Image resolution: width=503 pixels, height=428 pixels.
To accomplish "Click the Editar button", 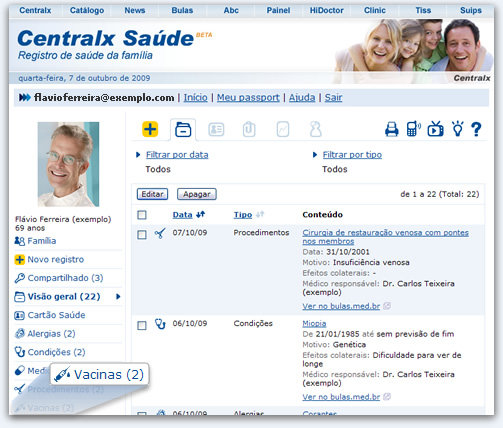I will coord(152,194).
